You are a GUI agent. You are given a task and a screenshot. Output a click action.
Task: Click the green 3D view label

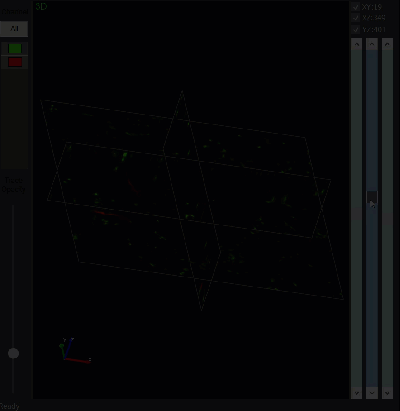41,6
